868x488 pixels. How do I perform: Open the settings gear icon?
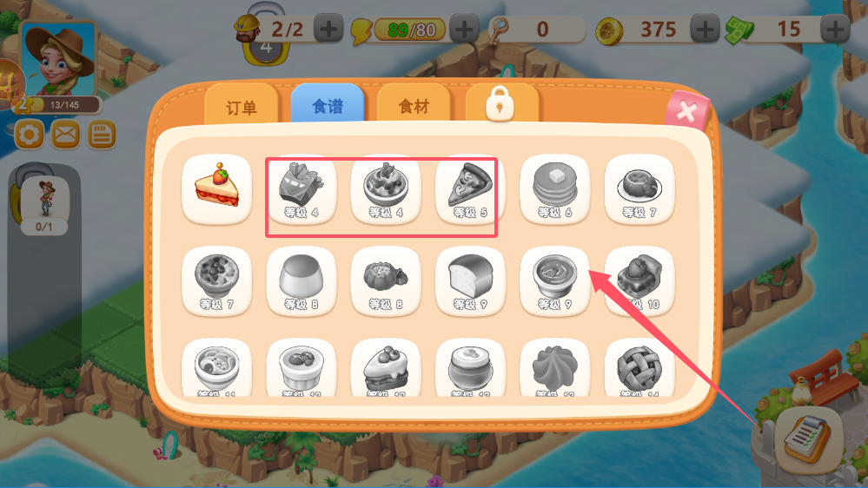(29, 135)
